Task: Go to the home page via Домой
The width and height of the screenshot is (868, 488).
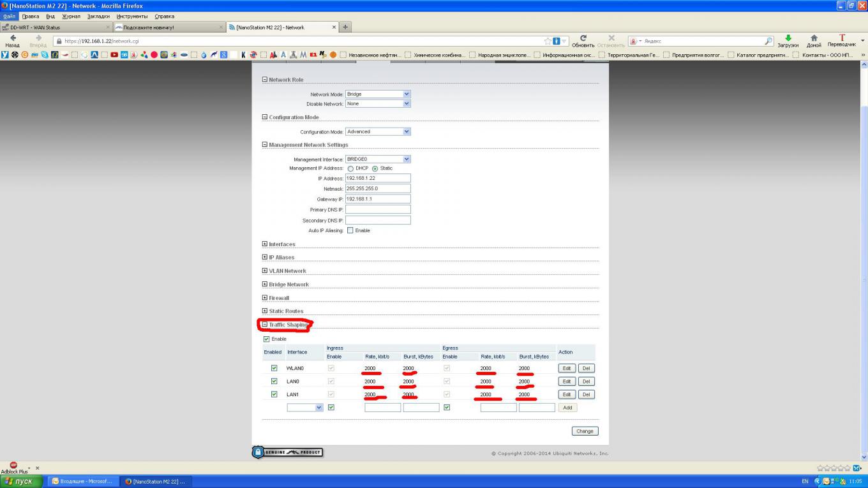Action: click(x=814, y=40)
